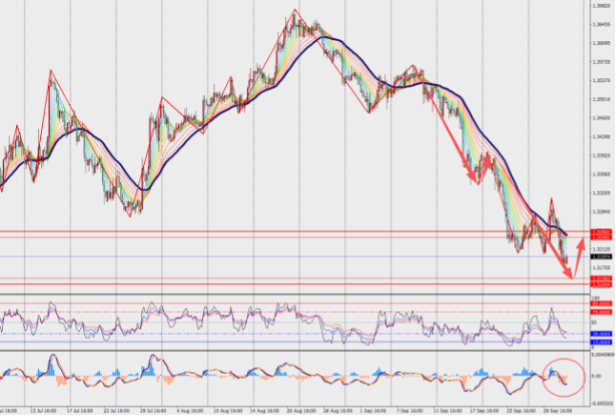This screenshot has width=616, height=416.
Task: Click the 1.32120 price on the scale
Action: point(601,249)
